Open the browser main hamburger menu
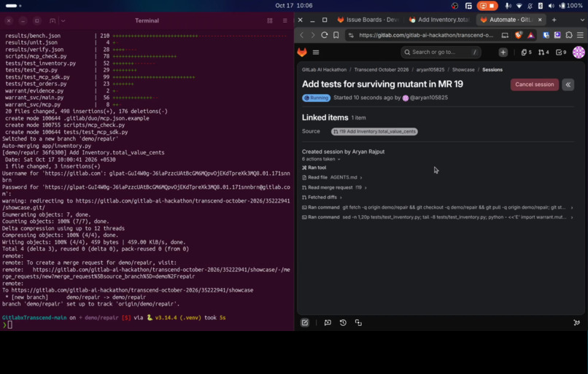Screen dimensions: 588x374 click(x=580, y=35)
